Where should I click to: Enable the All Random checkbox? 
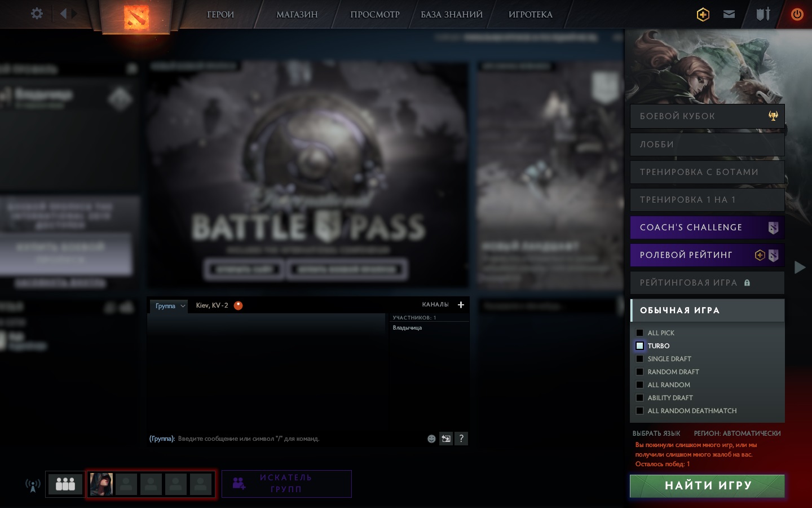coord(639,385)
